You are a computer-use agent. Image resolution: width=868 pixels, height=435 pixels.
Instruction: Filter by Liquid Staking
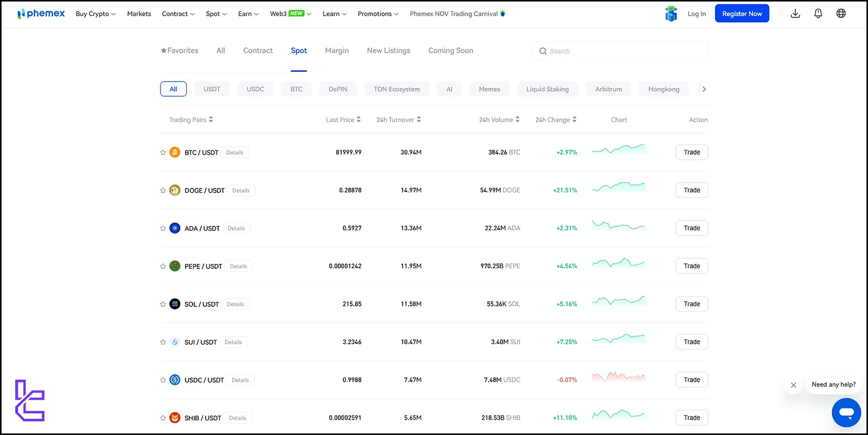(x=547, y=89)
